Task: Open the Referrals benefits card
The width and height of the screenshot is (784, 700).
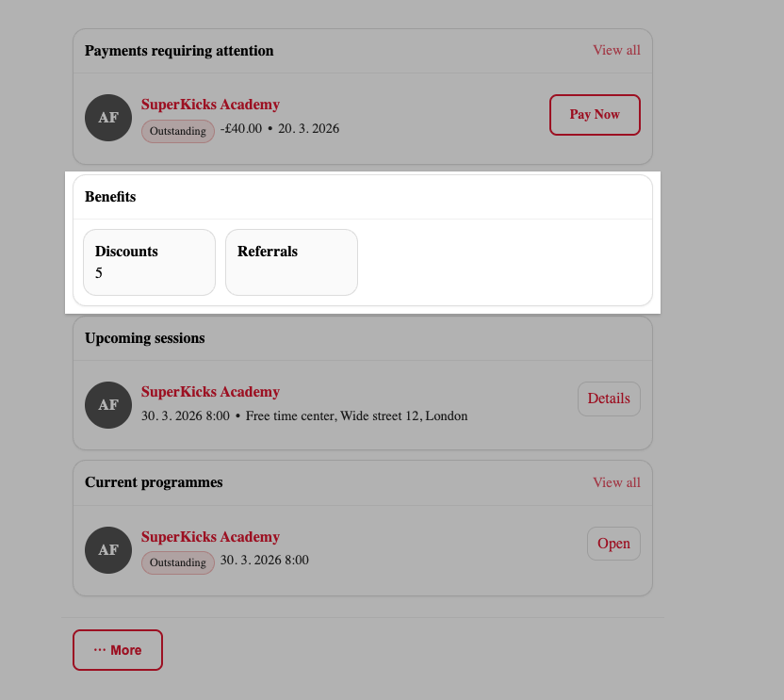Action: 291,262
